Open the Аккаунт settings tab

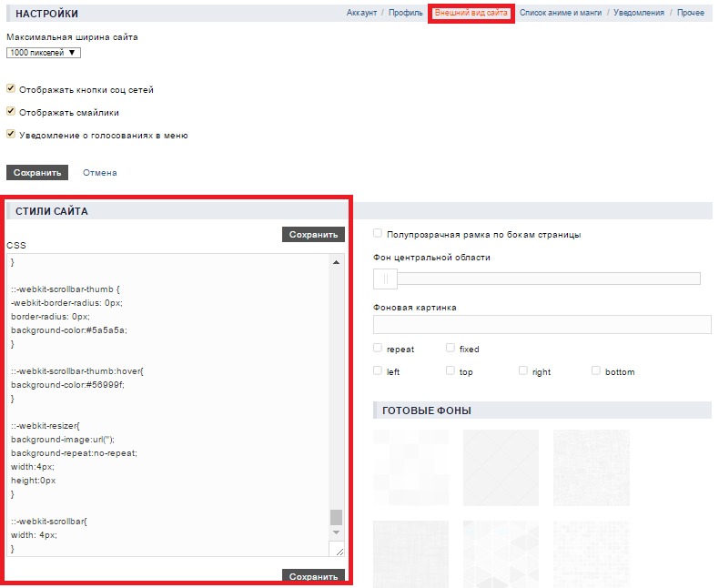[x=361, y=13]
